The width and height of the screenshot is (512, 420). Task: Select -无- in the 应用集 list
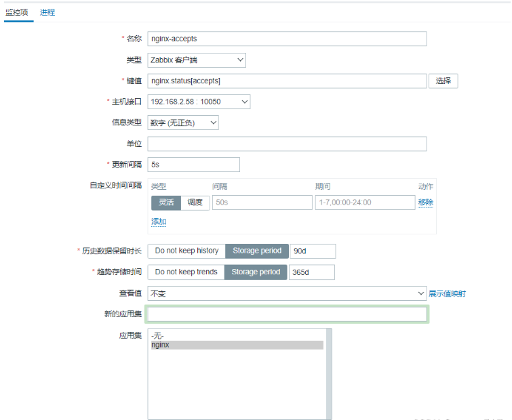coord(237,336)
